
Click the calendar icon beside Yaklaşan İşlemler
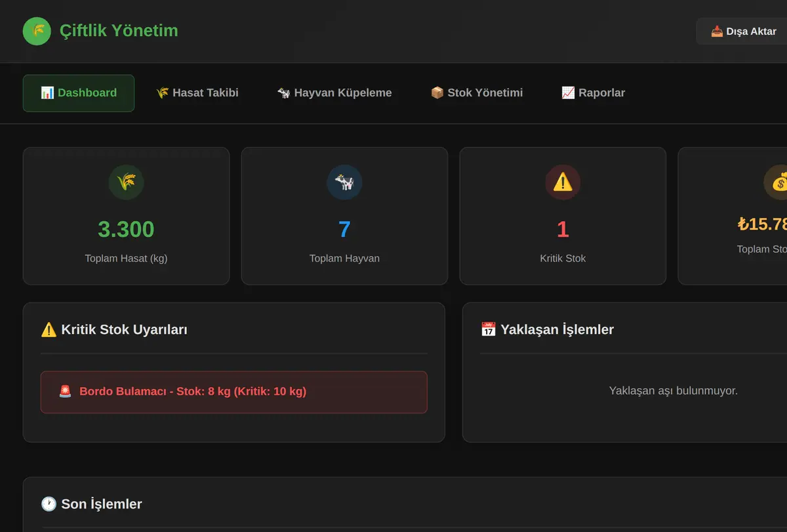pyautogui.click(x=488, y=329)
